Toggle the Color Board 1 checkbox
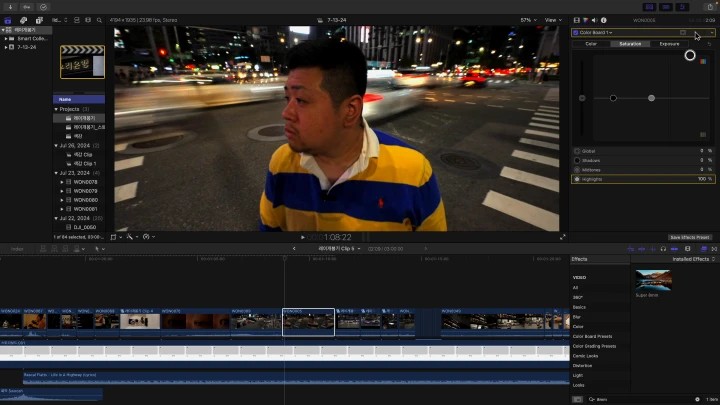This screenshot has width=720, height=405. [576, 33]
